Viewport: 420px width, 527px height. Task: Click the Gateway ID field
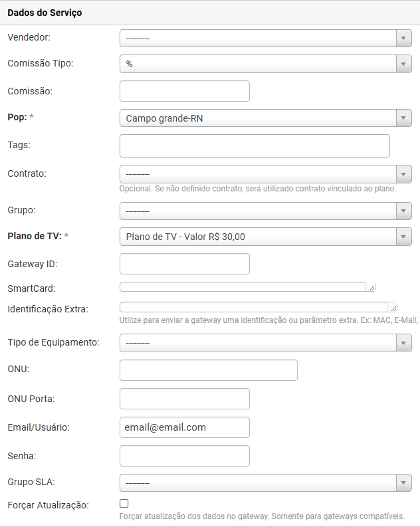coord(184,264)
